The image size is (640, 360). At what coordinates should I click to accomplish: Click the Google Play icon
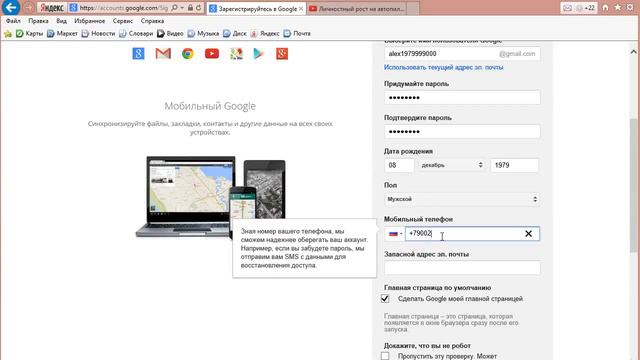click(x=258, y=53)
